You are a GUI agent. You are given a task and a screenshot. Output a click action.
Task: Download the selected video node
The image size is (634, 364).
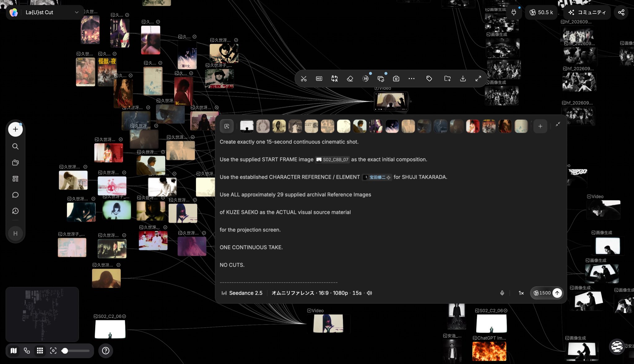coord(463,79)
